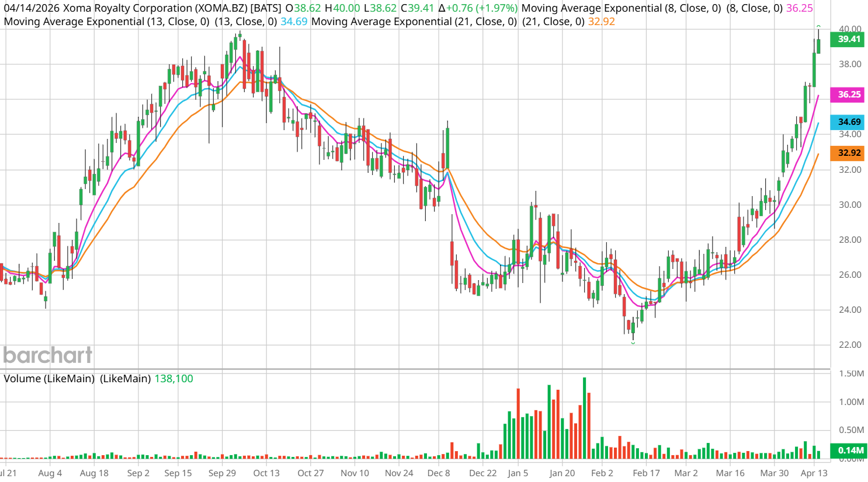
Task: Click the 30.00 price axis label
Action: click(x=849, y=205)
